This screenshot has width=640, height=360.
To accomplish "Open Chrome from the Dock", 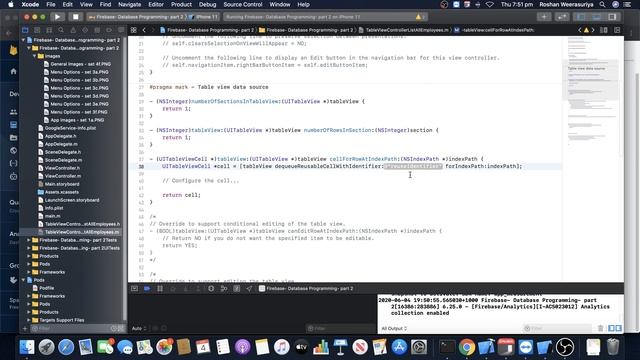I will [x=467, y=347].
